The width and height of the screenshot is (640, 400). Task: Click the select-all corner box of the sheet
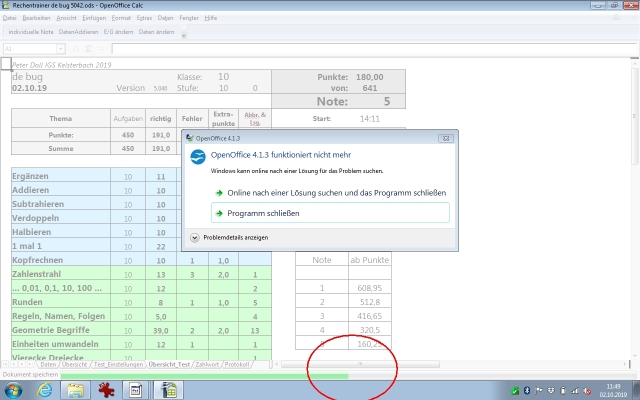click(x=6, y=64)
